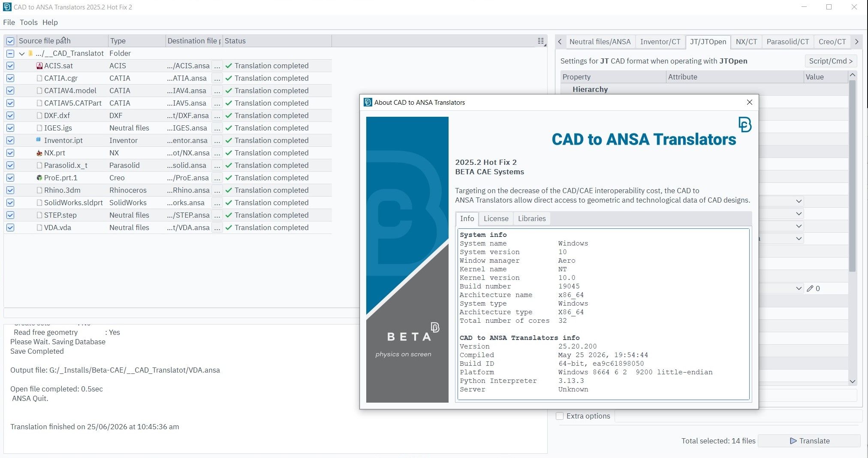This screenshot has width=868, height=458.
Task: Click the STEP.step file icon
Action: [x=39, y=215]
